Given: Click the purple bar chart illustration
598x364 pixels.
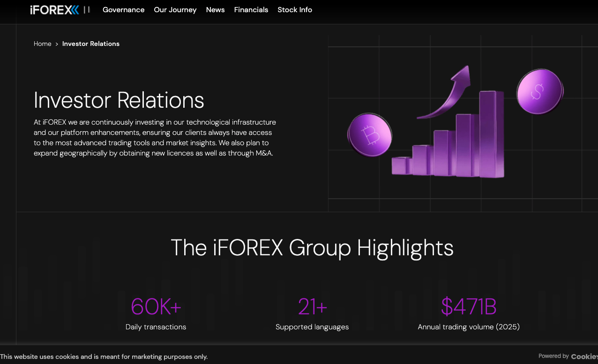Looking at the screenshot, I should coord(448,135).
